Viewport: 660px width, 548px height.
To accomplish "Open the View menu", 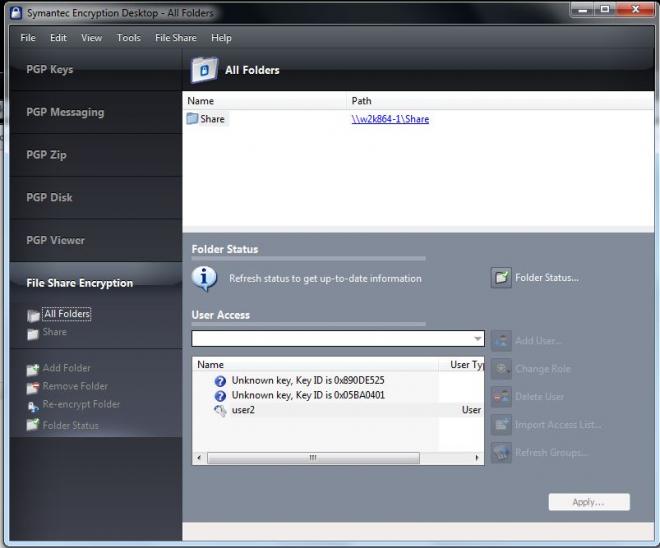I will pos(91,38).
